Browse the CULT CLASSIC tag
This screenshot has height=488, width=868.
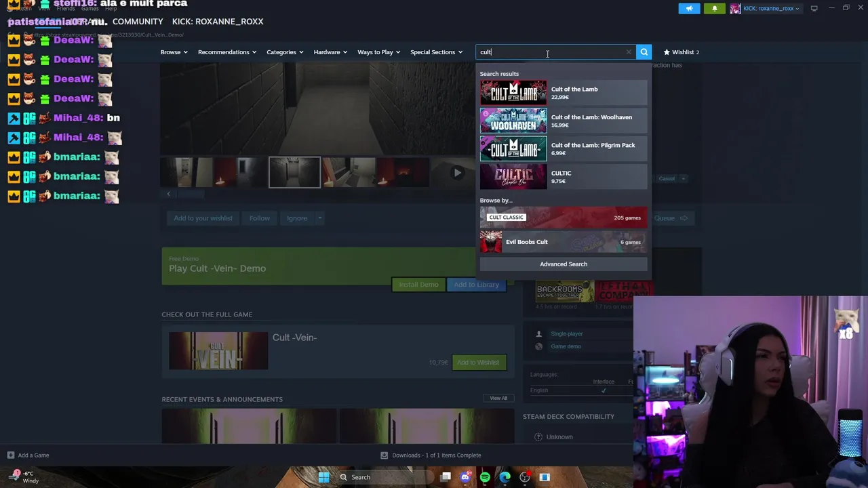[564, 218]
